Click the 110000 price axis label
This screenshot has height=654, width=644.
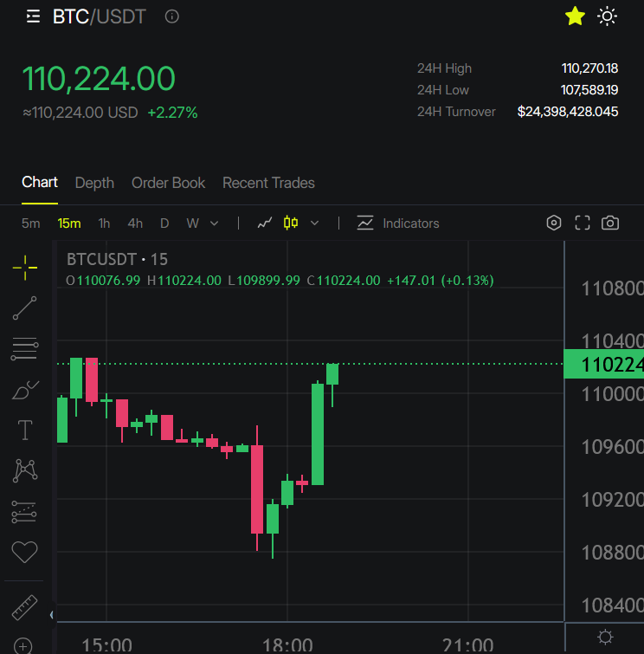point(612,394)
